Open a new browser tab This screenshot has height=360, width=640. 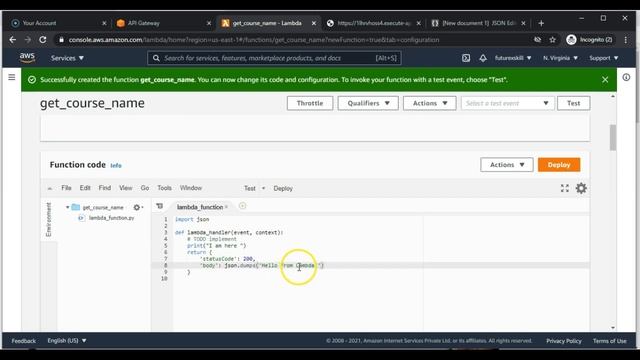pyautogui.click(x=541, y=23)
